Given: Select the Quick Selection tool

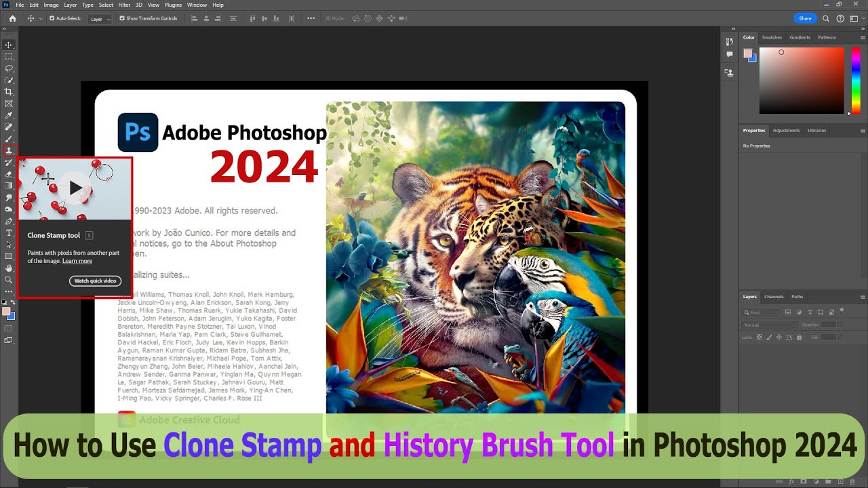Looking at the screenshot, I should click(x=9, y=80).
